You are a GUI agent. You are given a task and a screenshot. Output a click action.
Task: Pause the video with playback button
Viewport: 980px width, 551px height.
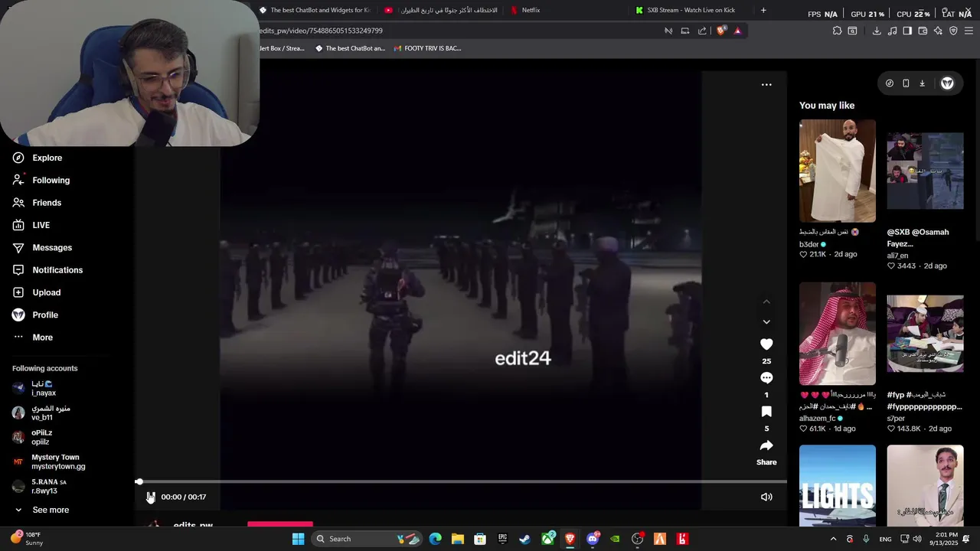150,497
